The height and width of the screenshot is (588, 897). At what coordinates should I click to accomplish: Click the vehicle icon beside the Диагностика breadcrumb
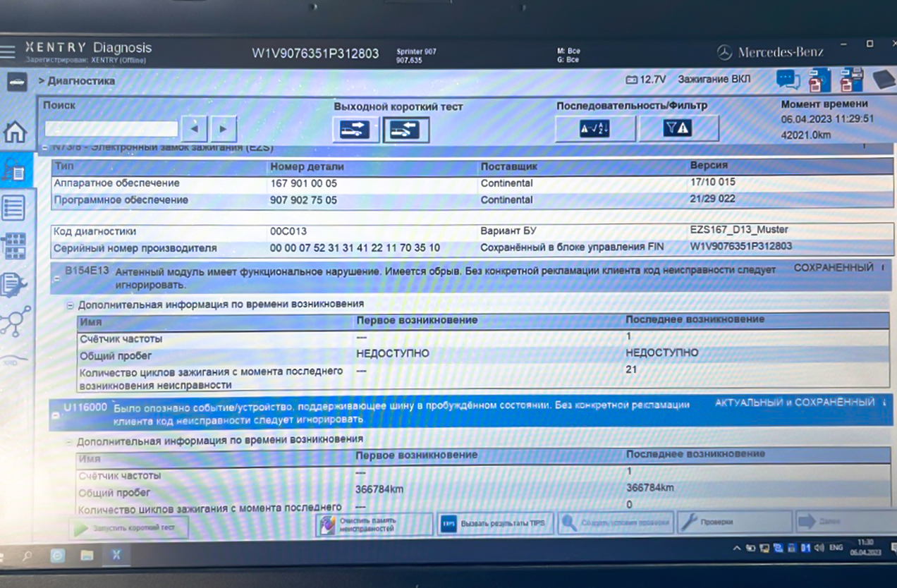[x=16, y=82]
